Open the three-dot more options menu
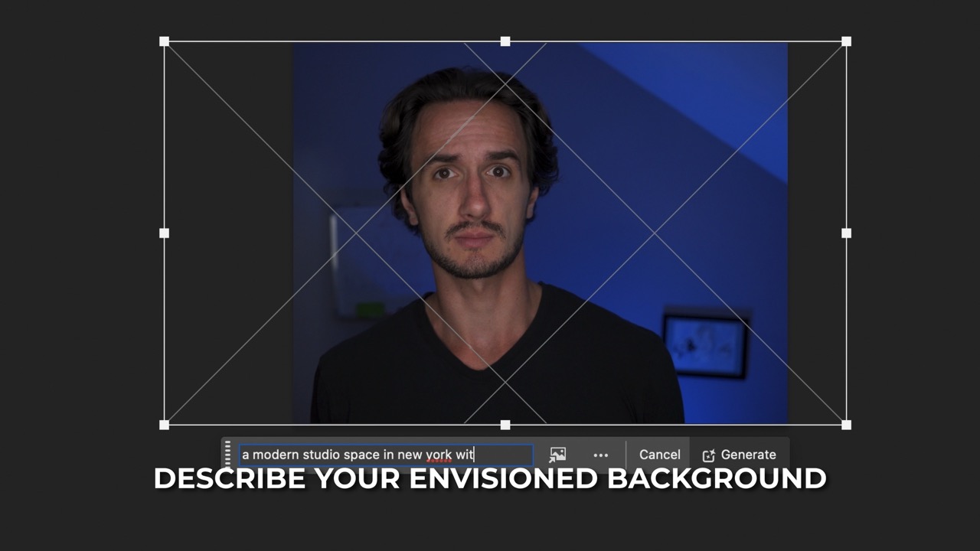 pyautogui.click(x=601, y=455)
